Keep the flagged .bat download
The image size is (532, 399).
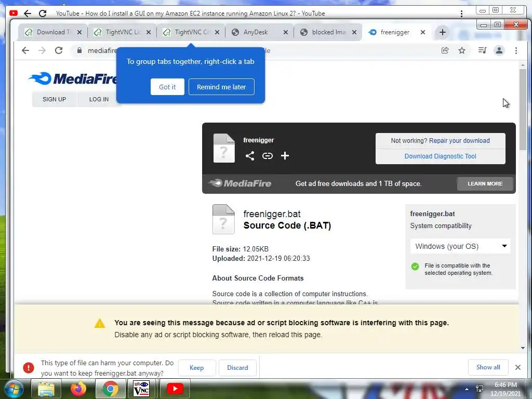coord(197,368)
